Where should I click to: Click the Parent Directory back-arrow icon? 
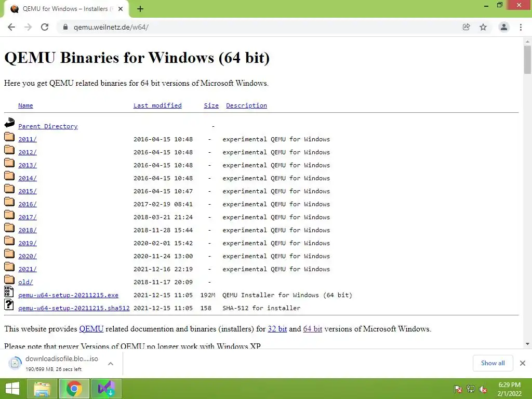coord(9,123)
